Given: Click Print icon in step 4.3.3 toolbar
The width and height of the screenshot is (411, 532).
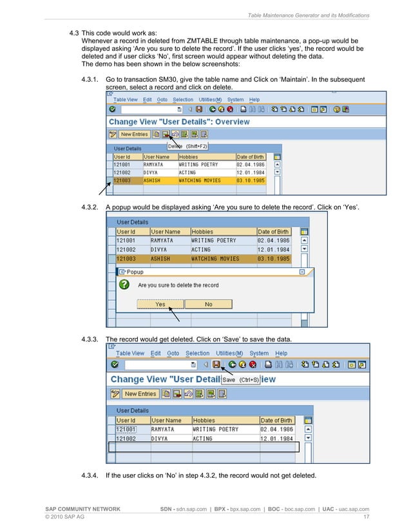Looking at the screenshot, I should (x=268, y=365).
